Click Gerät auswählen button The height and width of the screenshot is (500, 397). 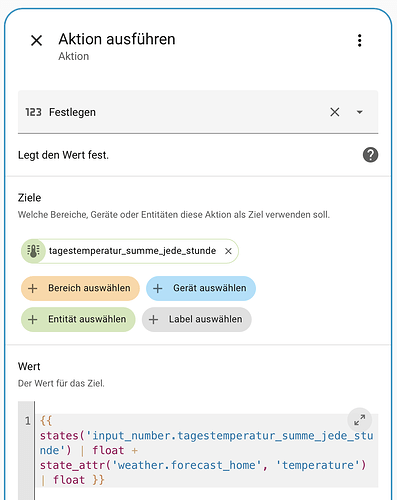tap(201, 288)
